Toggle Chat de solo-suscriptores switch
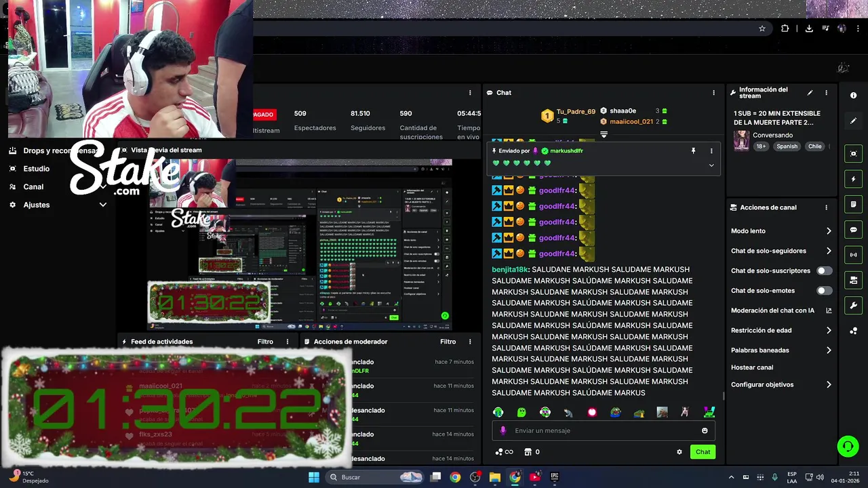The width and height of the screenshot is (868, 488). [823, 271]
